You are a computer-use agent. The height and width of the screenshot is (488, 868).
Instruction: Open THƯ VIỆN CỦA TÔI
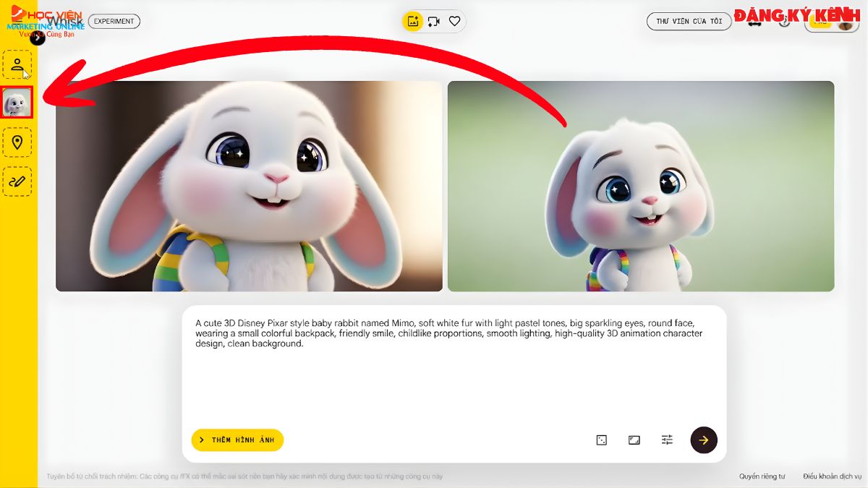[x=689, y=21]
